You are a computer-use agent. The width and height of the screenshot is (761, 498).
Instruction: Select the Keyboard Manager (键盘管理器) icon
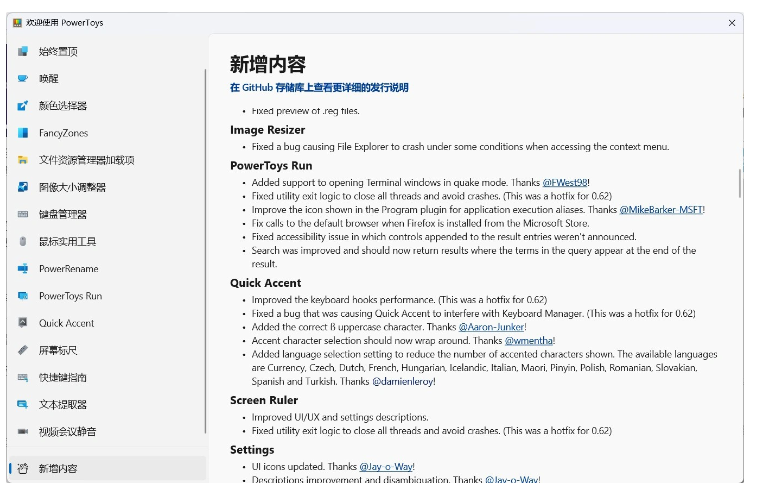tap(22, 214)
